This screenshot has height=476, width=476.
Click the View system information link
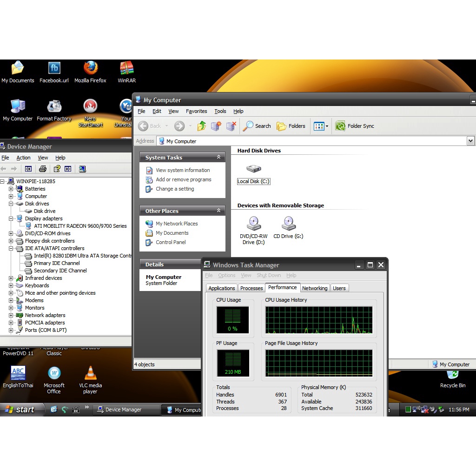pyautogui.click(x=183, y=170)
